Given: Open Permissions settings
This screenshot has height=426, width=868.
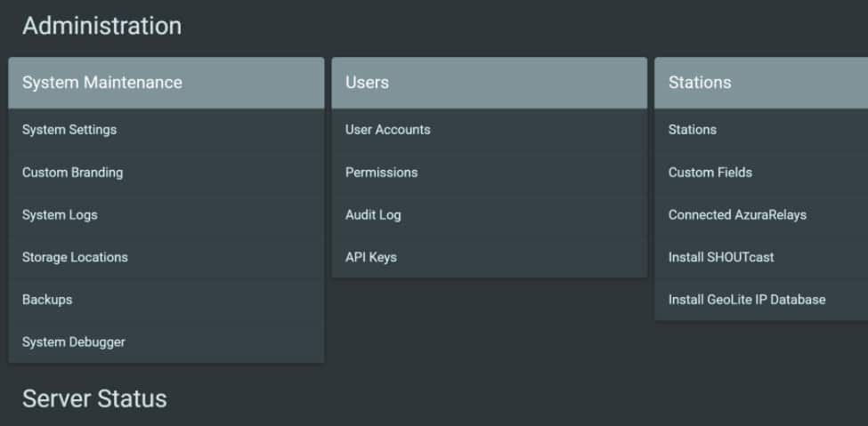Looking at the screenshot, I should pos(381,173).
